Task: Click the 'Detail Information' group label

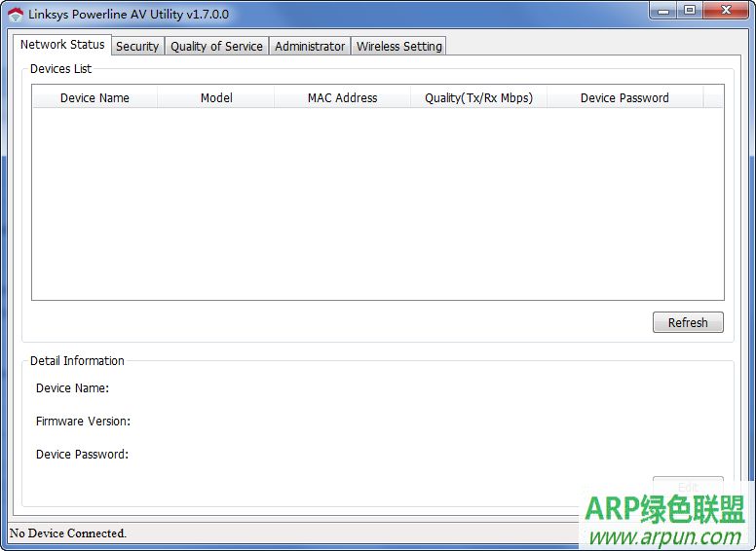Action: point(77,361)
